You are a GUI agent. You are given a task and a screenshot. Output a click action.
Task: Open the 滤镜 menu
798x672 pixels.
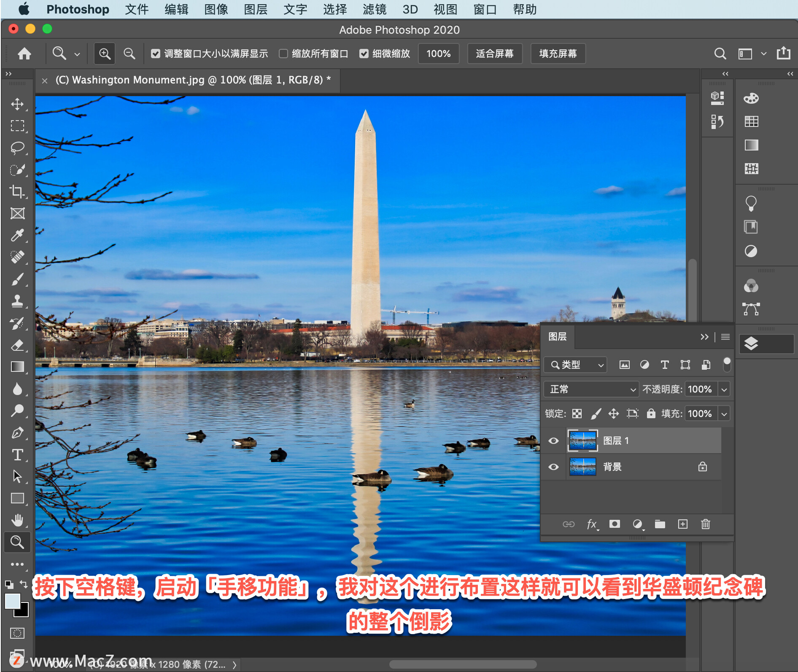click(375, 9)
